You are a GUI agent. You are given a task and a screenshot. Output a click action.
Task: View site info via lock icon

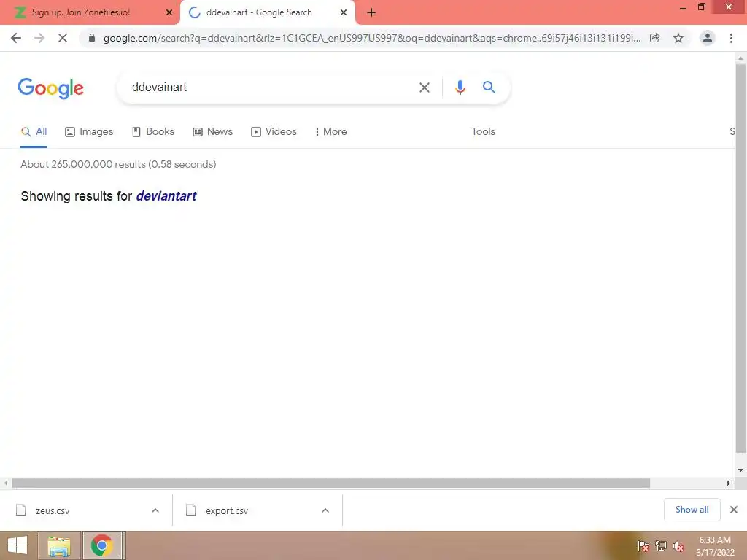(92, 38)
